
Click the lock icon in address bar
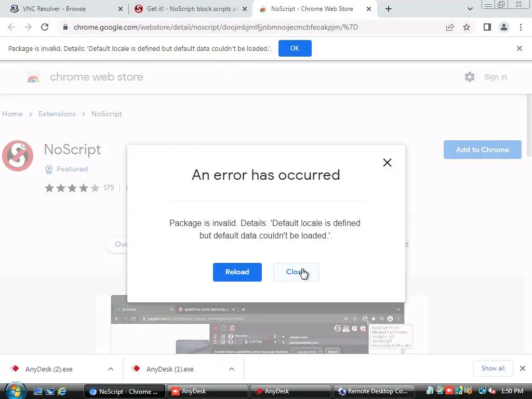click(x=65, y=27)
